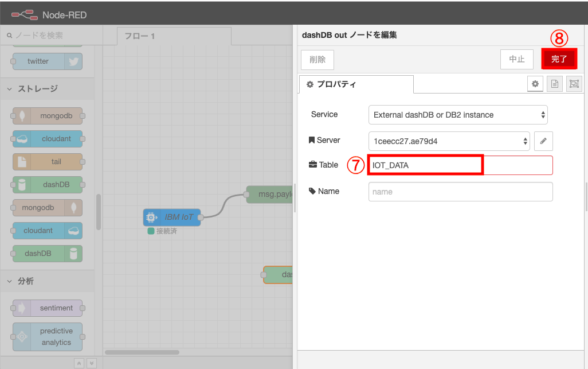Click the 削除 (Delete) button

click(x=317, y=60)
